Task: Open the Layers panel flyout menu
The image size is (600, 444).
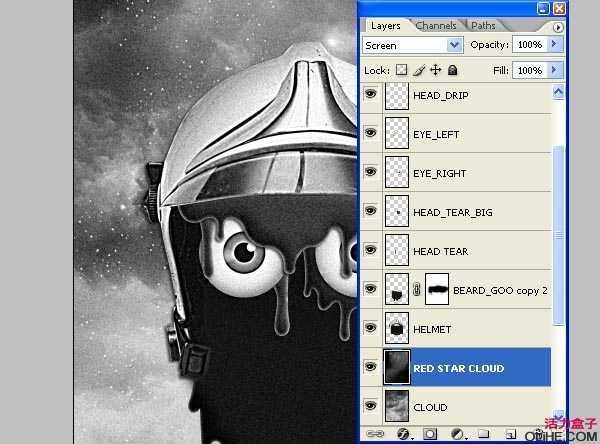Action: click(x=557, y=27)
